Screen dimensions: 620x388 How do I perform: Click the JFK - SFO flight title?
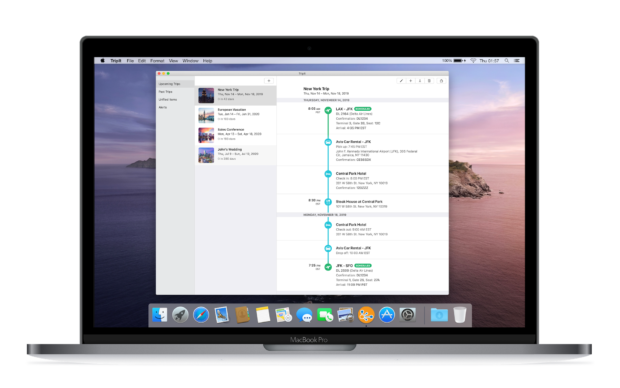pyautogui.click(x=344, y=265)
